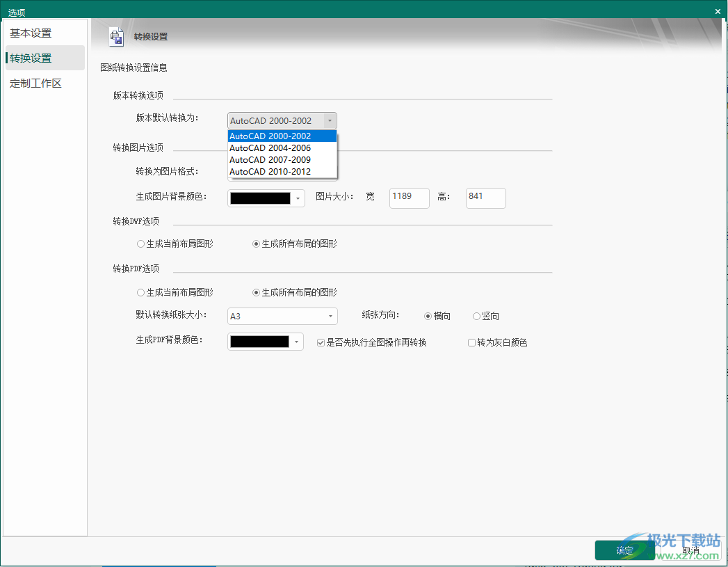728x567 pixels.
Task: Choose AutoCAD 2004-2006 from dropdown list
Action: point(282,147)
